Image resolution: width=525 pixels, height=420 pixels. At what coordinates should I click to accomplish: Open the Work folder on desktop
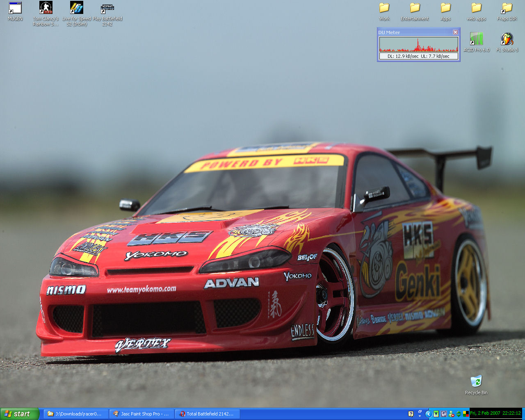point(384,11)
